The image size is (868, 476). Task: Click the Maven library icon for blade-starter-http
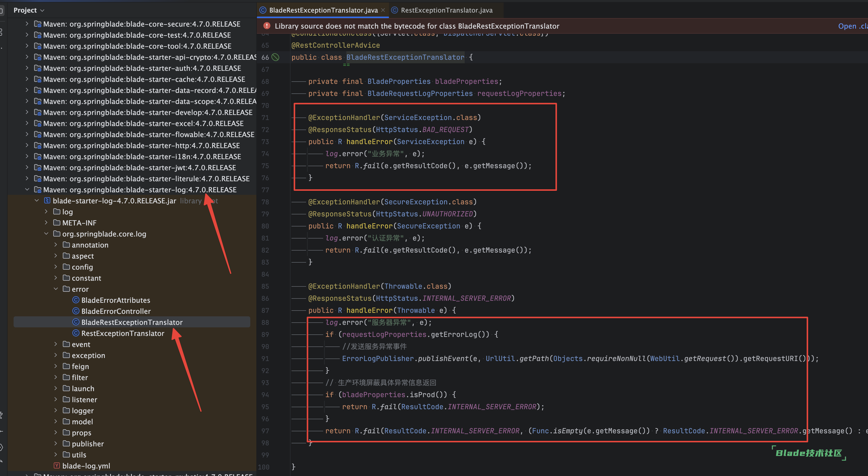[x=38, y=145]
